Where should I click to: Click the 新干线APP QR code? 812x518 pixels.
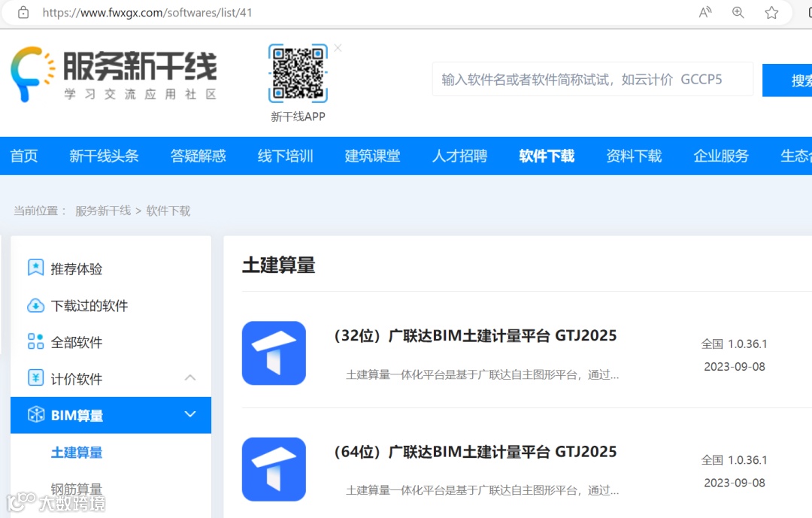pyautogui.click(x=298, y=73)
